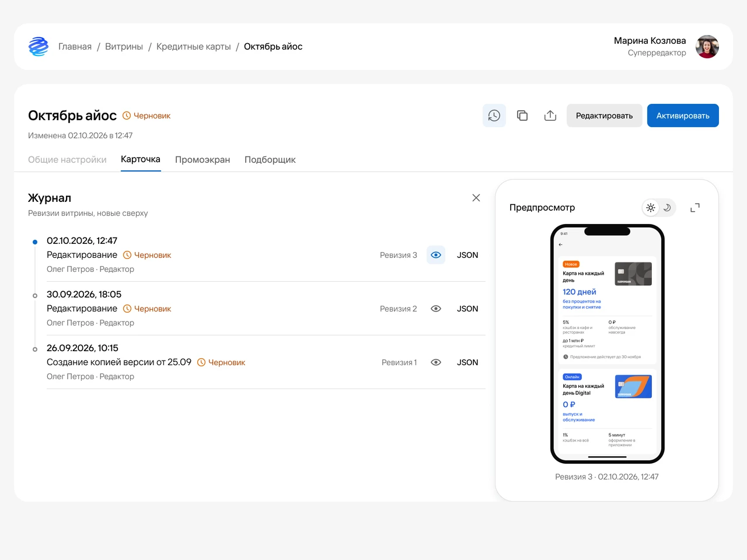Open the revision history clock icon
747x560 pixels.
pyautogui.click(x=494, y=116)
